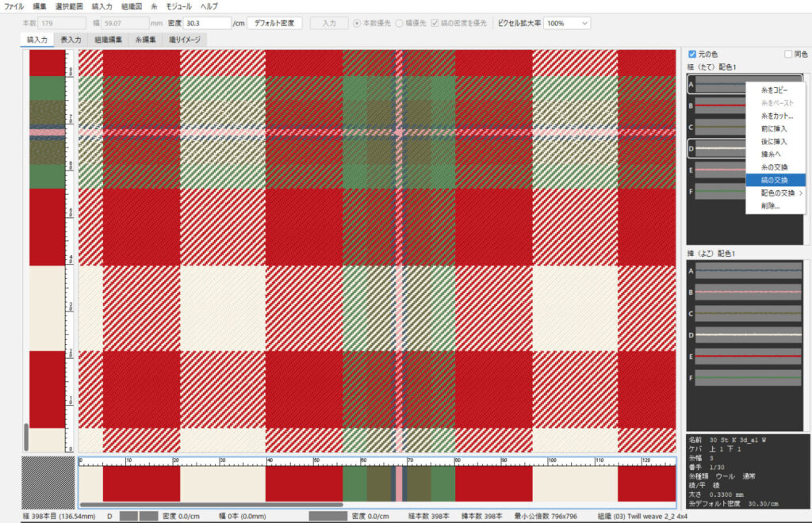This screenshot has height=523, width=812.
Task: Enable the 同色 checkbox
Action: tap(788, 54)
